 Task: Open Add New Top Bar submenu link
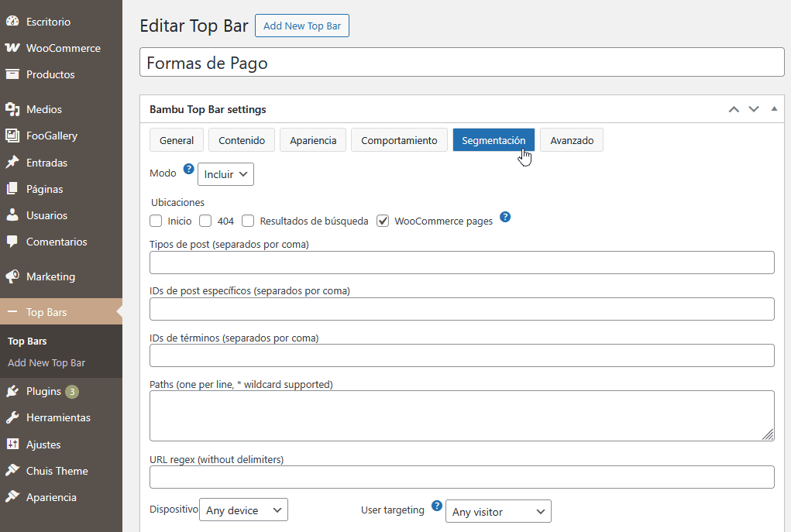pyautogui.click(x=46, y=362)
